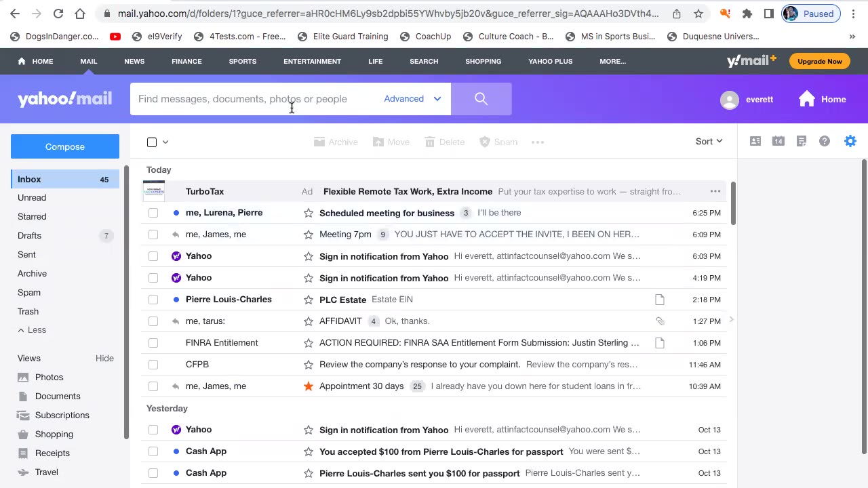Click the folder sidebar scrollbar

pyautogui.click(x=126, y=302)
